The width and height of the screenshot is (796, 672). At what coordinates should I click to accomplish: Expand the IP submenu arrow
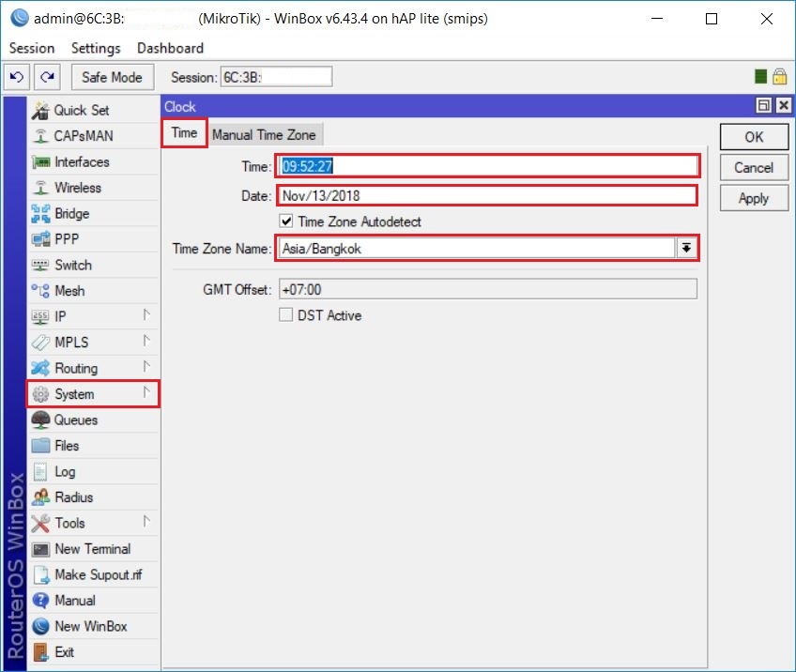click(146, 315)
